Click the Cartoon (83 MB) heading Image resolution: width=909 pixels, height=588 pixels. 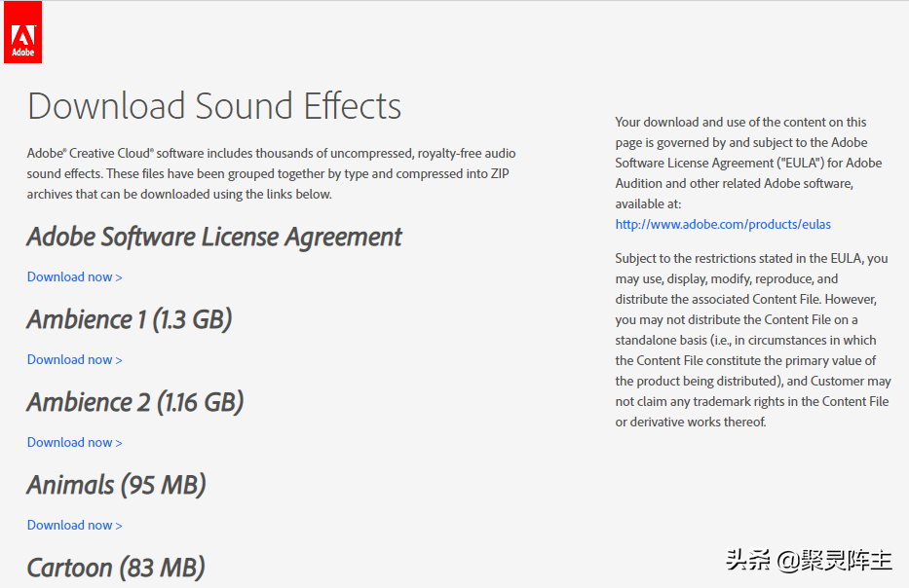(116, 567)
